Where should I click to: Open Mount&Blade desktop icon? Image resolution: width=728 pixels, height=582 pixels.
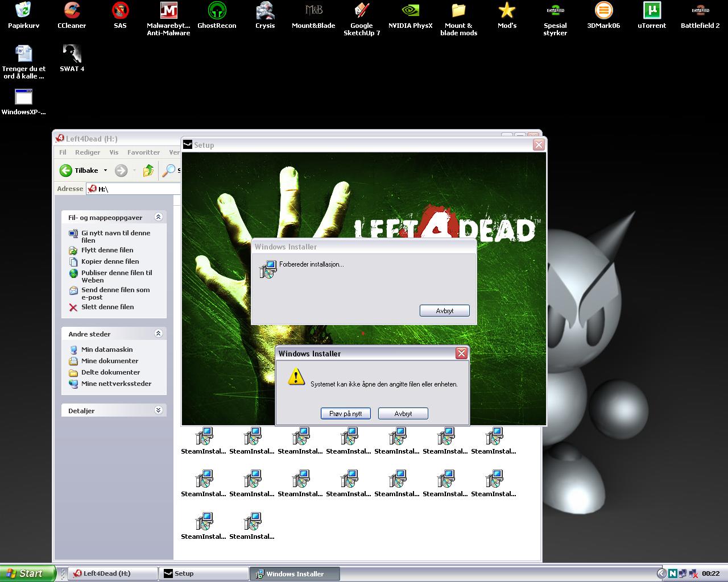point(313,15)
